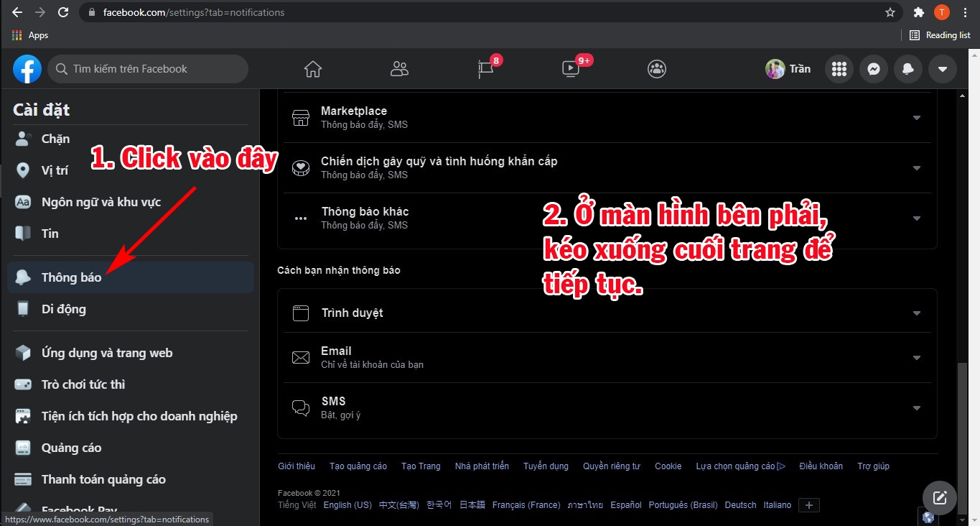Open the Reading list
980x526 pixels.
(940, 35)
